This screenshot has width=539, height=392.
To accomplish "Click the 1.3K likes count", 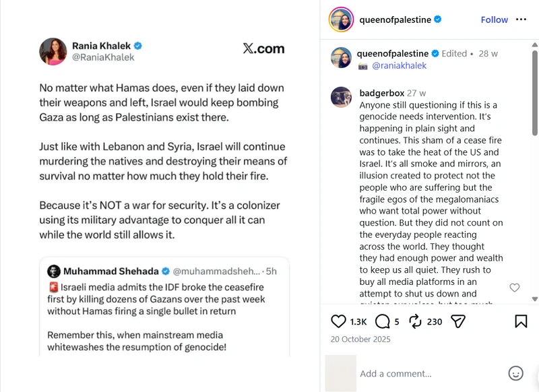I will pos(358,322).
